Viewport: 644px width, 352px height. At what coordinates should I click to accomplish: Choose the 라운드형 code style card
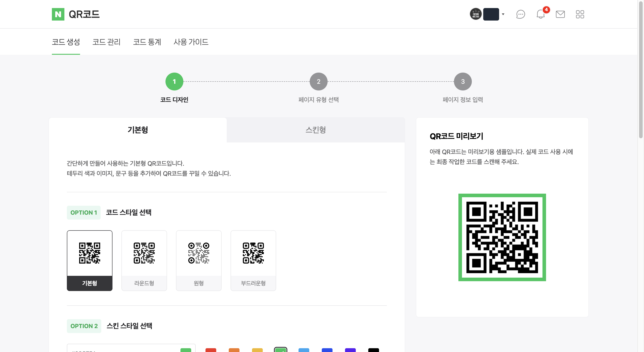click(144, 260)
